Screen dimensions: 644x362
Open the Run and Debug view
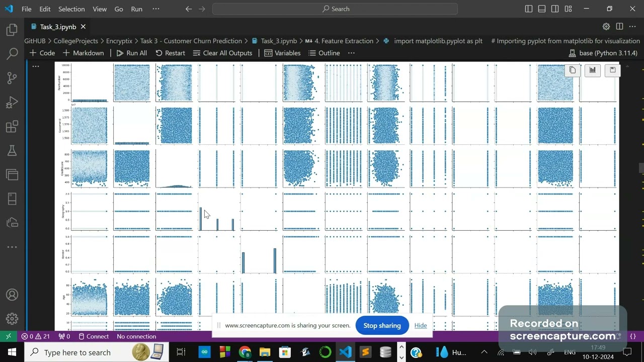(x=12, y=103)
